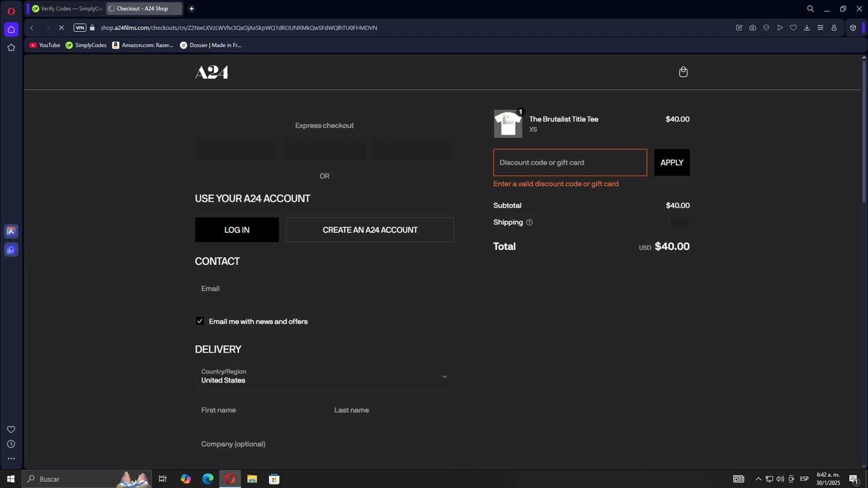The width and height of the screenshot is (868, 488).
Task: Focus the discount code input field
Action: click(x=570, y=162)
